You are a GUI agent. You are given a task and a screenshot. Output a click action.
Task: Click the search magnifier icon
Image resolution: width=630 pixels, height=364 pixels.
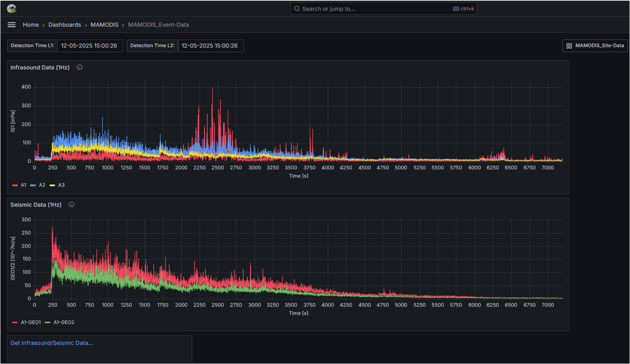pyautogui.click(x=297, y=9)
